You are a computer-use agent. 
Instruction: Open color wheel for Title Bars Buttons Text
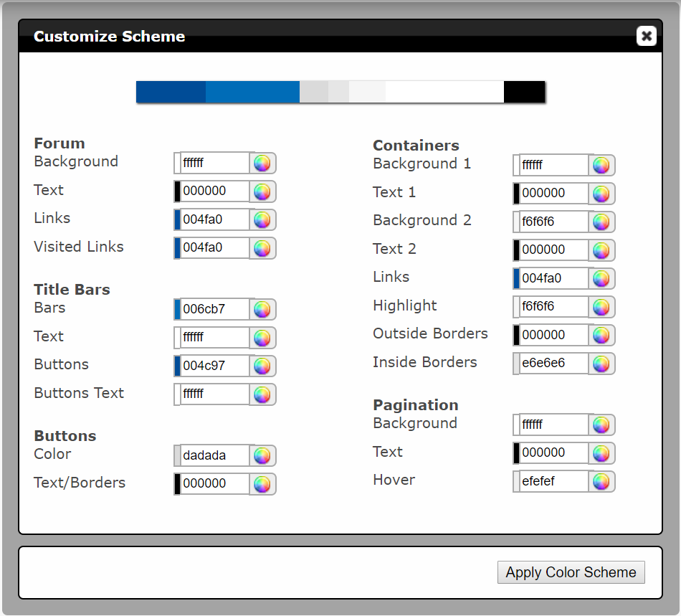(262, 394)
